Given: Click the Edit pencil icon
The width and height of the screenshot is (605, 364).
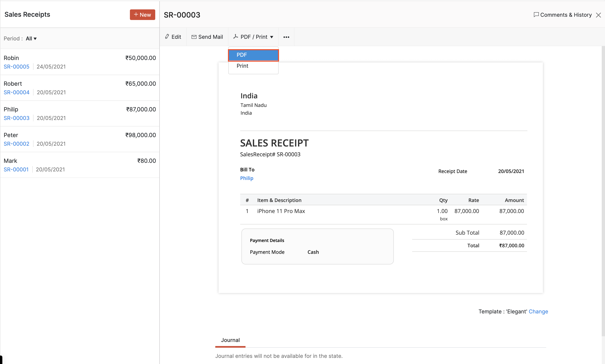Looking at the screenshot, I should pos(167,37).
